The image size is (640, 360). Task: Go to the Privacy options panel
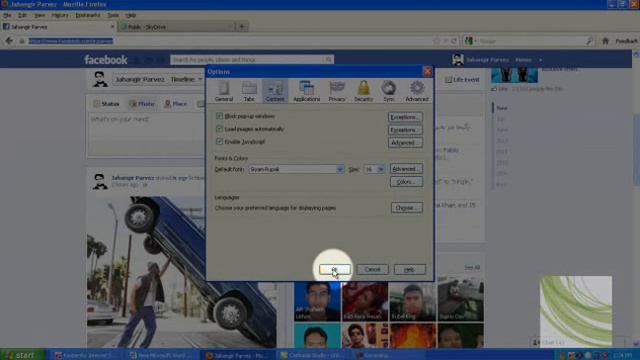(x=337, y=91)
